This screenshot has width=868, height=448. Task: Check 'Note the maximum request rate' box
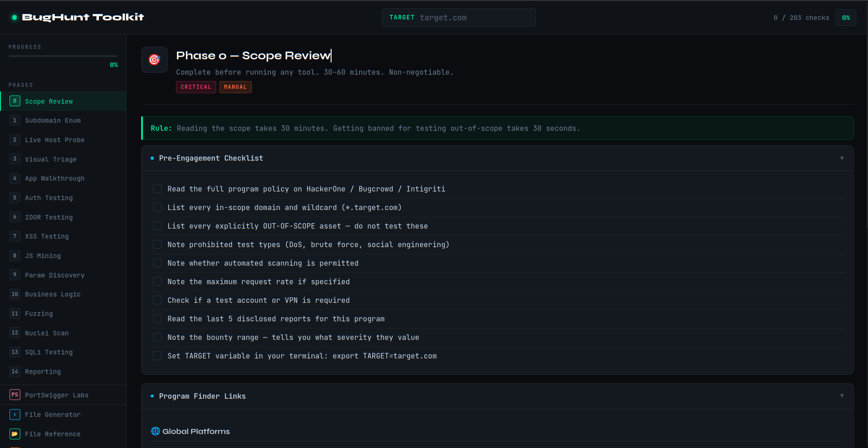click(157, 281)
